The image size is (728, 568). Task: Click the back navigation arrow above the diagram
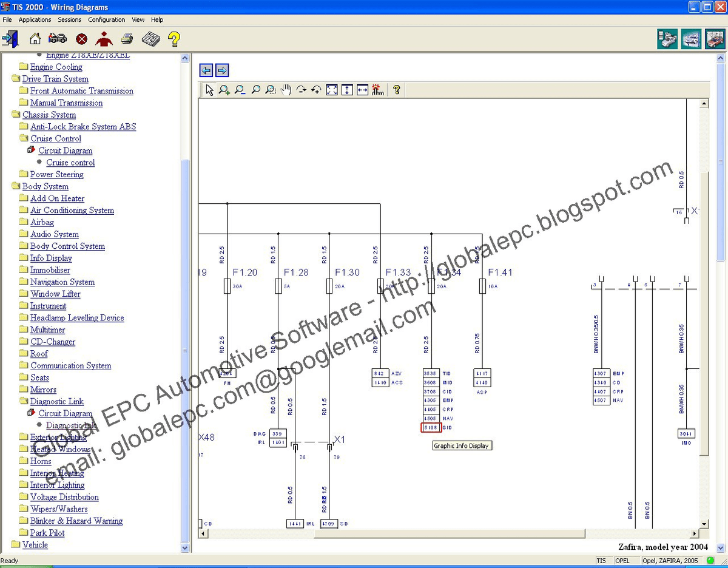206,70
